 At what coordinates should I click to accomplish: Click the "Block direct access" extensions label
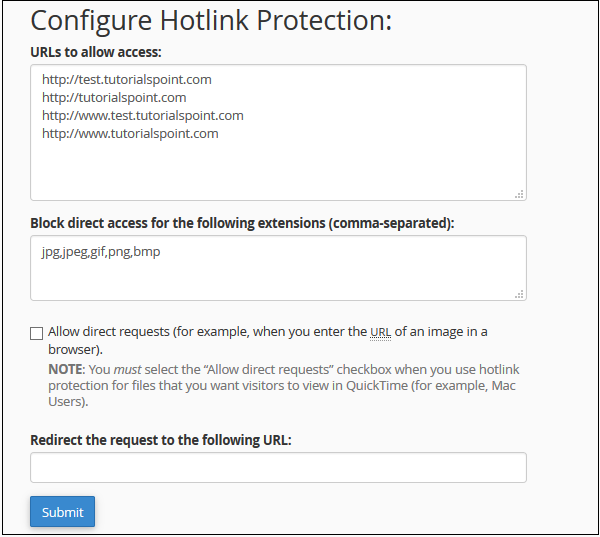pyautogui.click(x=242, y=223)
